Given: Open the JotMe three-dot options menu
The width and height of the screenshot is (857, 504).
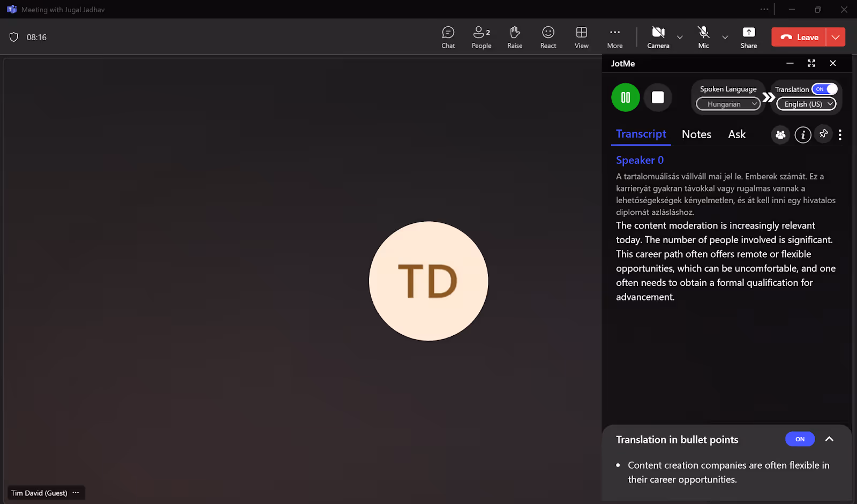Looking at the screenshot, I should 840,135.
